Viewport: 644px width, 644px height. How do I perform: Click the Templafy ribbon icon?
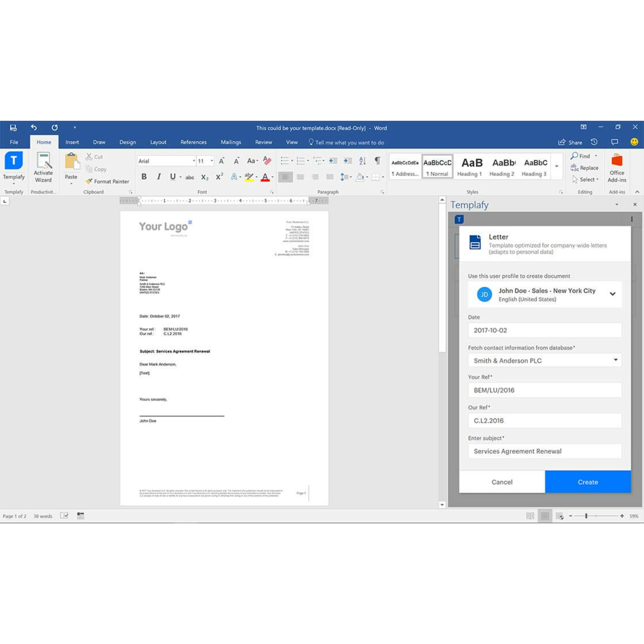tap(14, 162)
